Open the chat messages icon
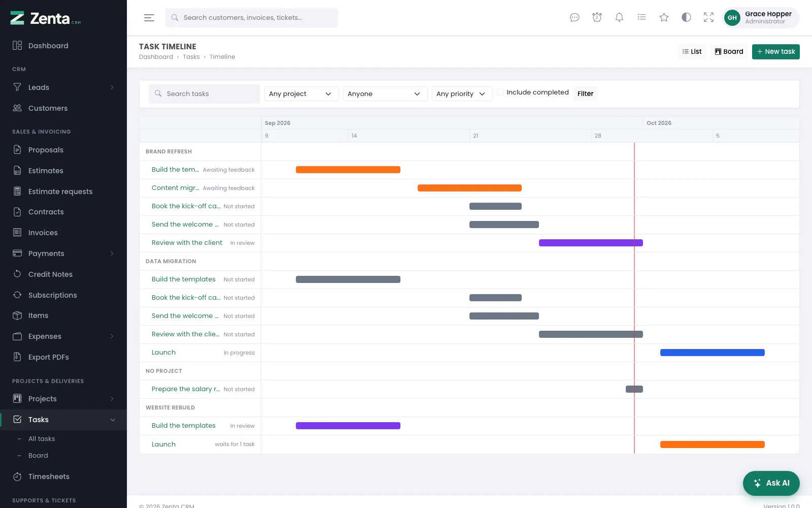This screenshot has width=812, height=508. tap(574, 18)
